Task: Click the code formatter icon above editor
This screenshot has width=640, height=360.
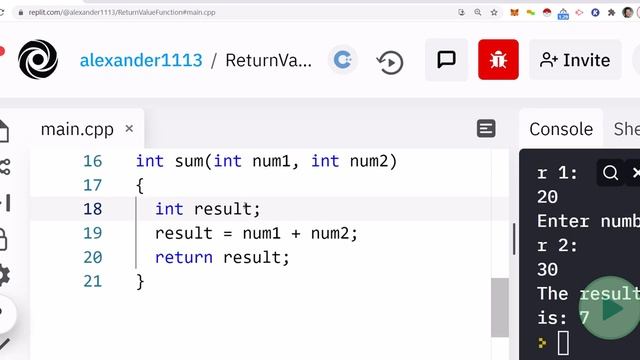Action: coord(486,129)
